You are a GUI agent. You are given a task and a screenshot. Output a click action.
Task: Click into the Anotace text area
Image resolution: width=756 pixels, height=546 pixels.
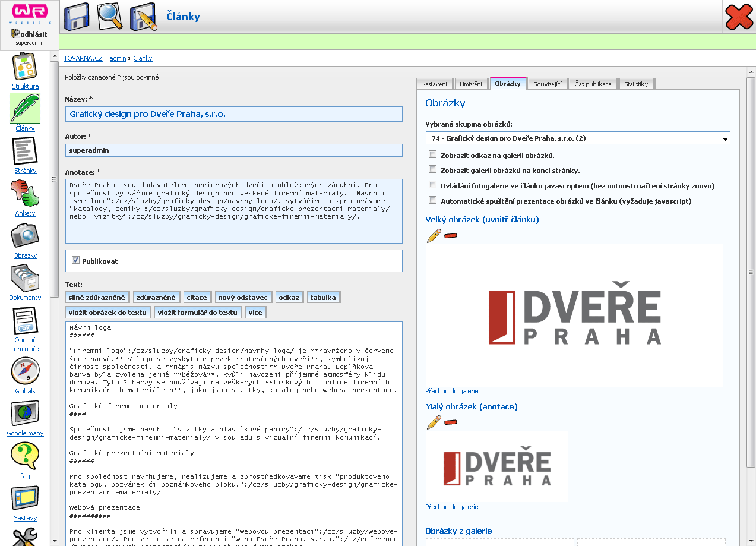coord(234,211)
